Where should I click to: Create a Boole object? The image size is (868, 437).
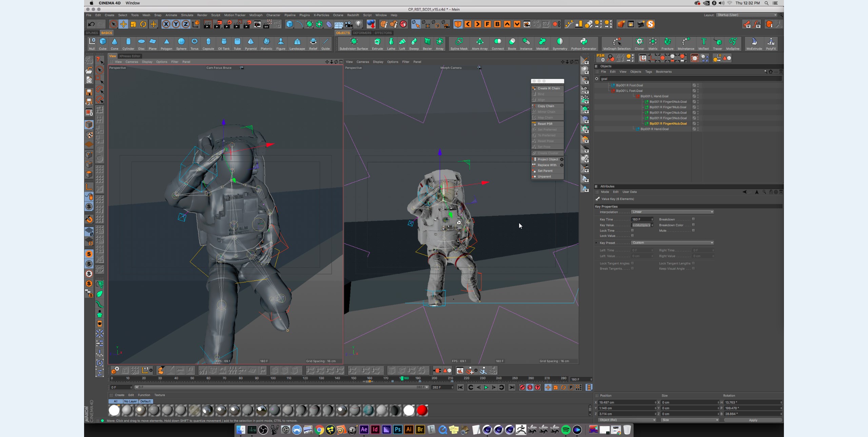512,43
